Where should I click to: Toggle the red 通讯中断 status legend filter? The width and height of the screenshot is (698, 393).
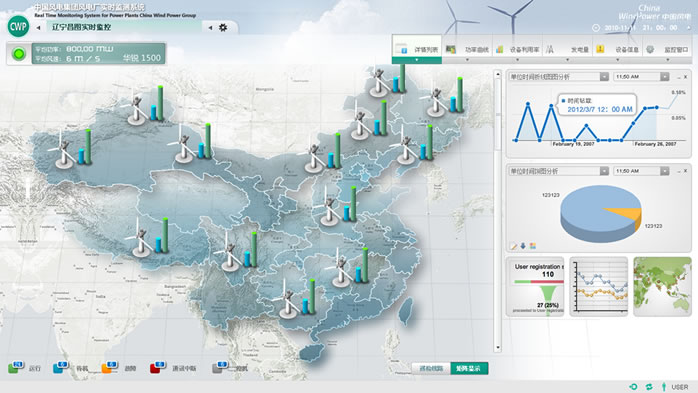coord(156,367)
